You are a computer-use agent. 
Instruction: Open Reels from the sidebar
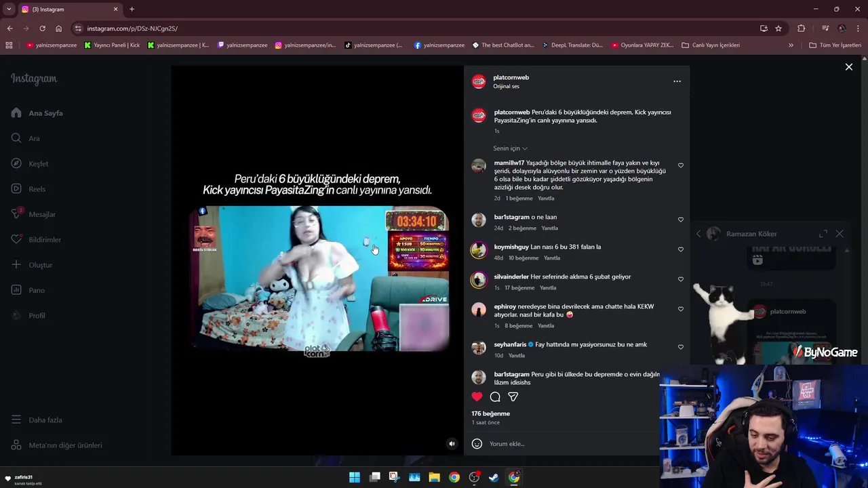pyautogui.click(x=28, y=189)
